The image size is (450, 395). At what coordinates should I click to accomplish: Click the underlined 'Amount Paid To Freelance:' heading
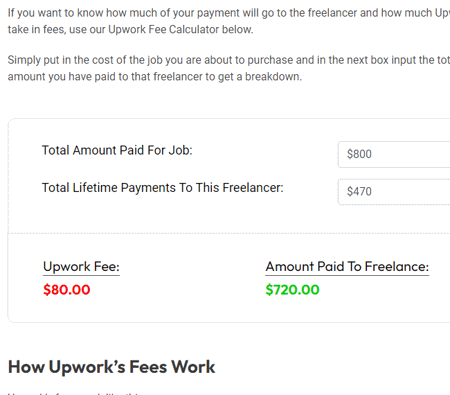(x=347, y=267)
